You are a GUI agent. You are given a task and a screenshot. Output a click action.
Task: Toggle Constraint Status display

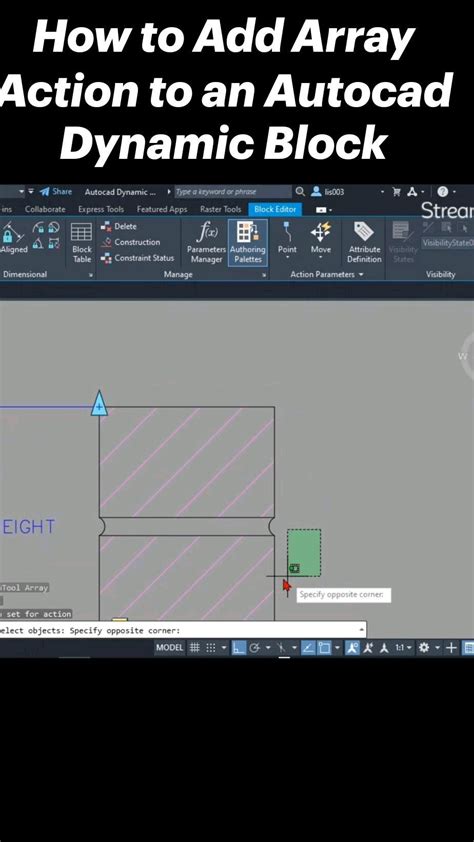click(x=137, y=258)
